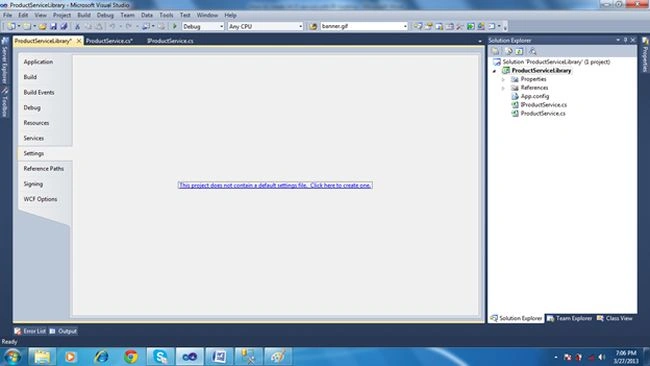Open the Build menu

click(x=84, y=15)
